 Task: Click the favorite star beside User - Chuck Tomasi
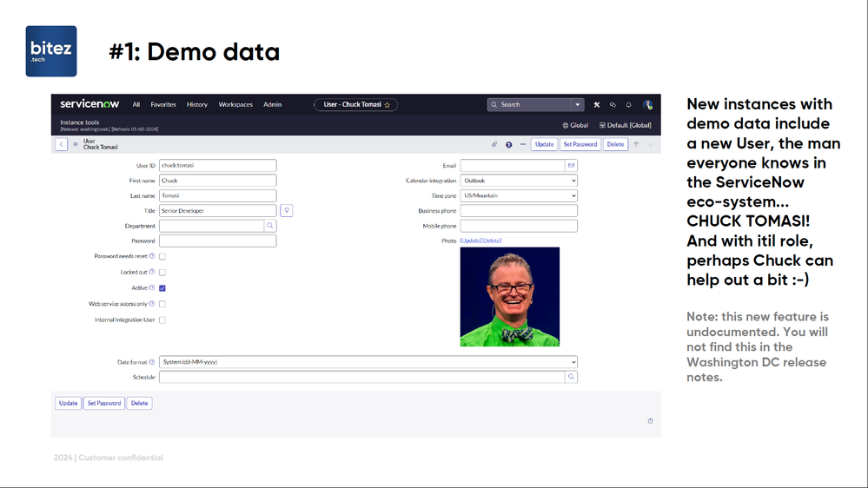[x=388, y=104]
